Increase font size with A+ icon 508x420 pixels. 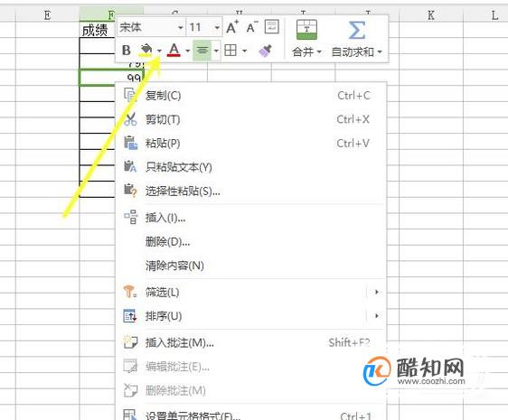[x=232, y=27]
